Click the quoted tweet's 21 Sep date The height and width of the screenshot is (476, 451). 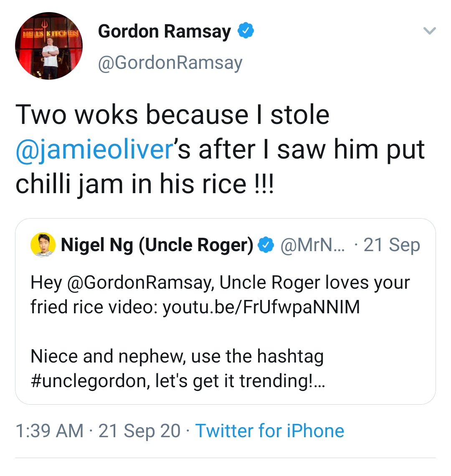click(392, 245)
